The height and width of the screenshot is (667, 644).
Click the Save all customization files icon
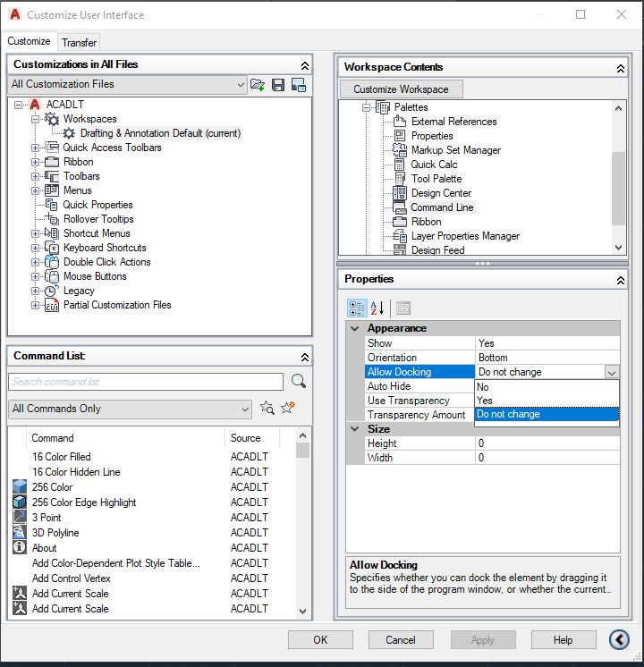(278, 85)
